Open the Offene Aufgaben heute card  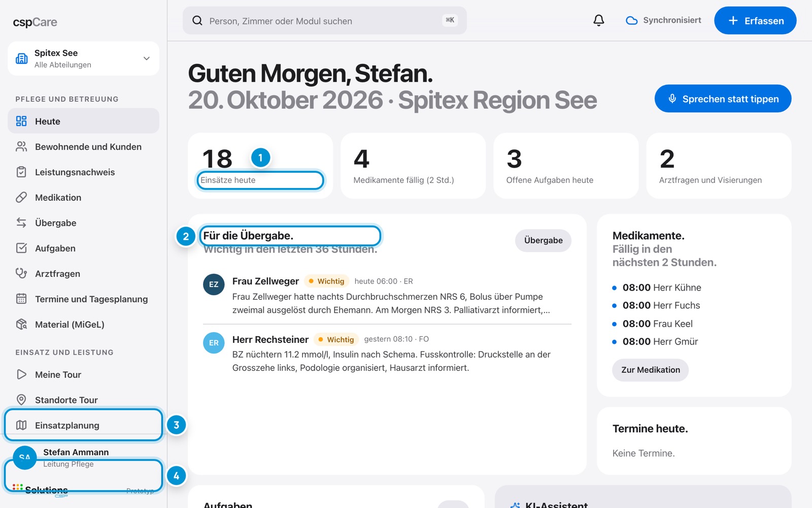(x=565, y=166)
